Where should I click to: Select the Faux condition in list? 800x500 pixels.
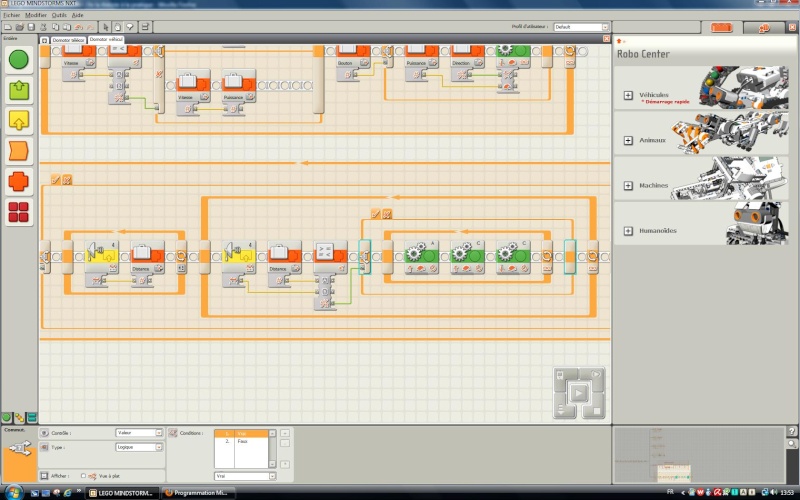tap(242, 441)
